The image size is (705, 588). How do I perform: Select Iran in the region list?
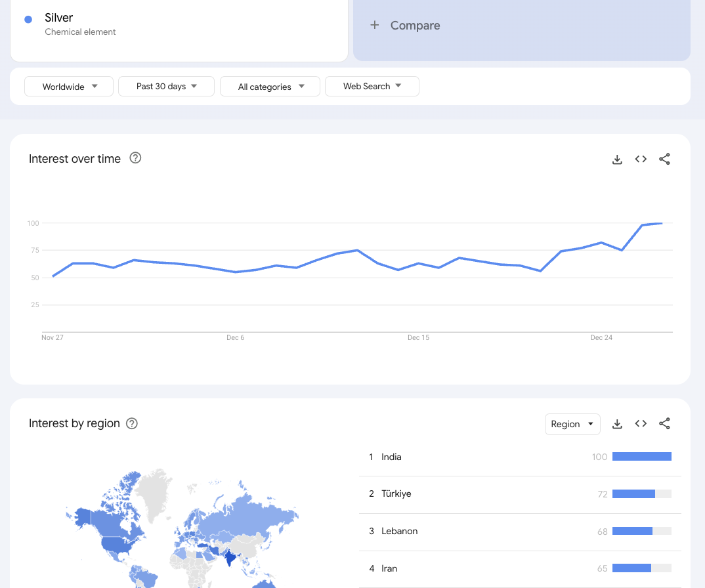389,568
